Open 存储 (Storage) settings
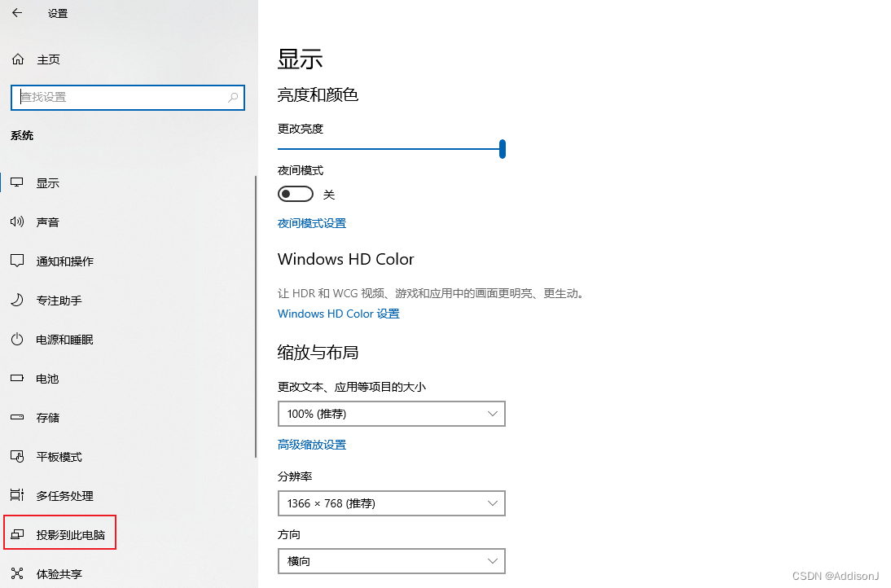 [x=47, y=417]
